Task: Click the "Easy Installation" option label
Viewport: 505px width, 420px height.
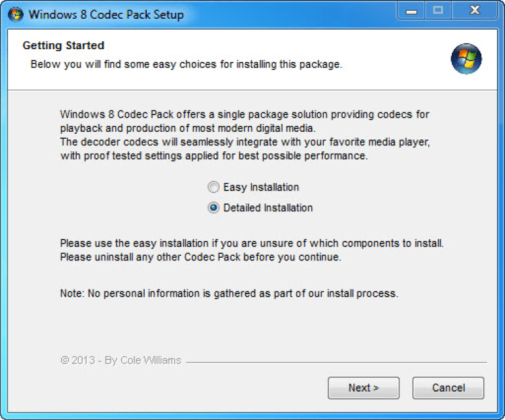Action: [261, 187]
